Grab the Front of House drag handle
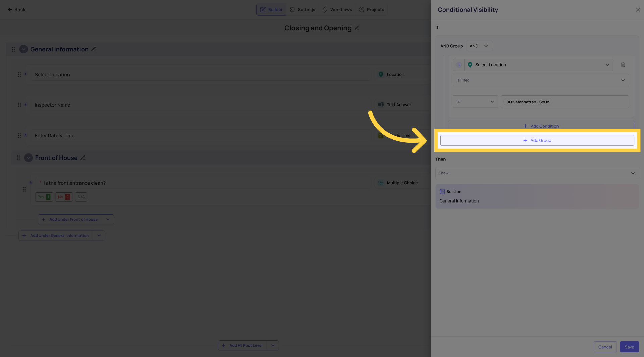Screen dimensions: 644x357 pos(18,158)
